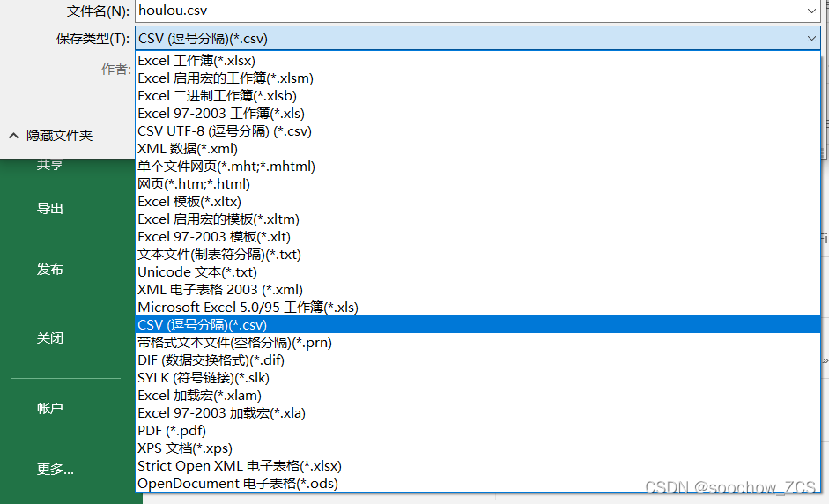The image size is (829, 504).
Task: Pick Unicode 文本(*.txt) format
Action: point(477,272)
